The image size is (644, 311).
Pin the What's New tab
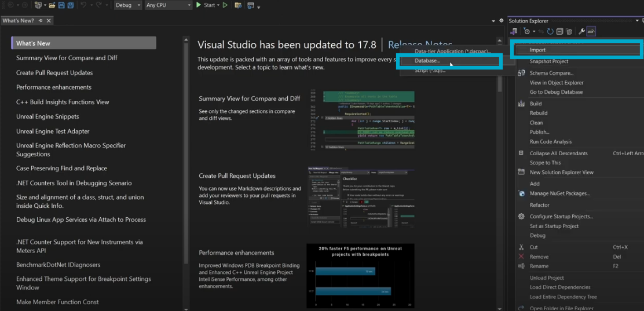[41, 20]
